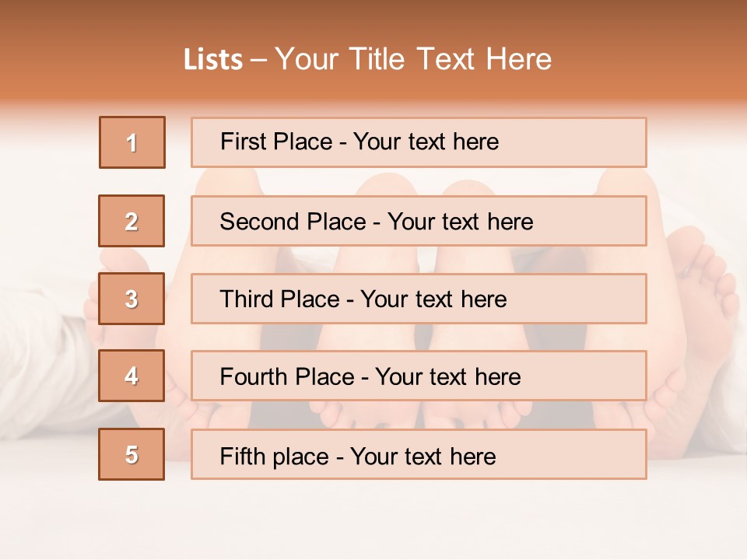Viewport: 747px width, 560px height.
Task: Click the number 2 square
Action: point(132,221)
